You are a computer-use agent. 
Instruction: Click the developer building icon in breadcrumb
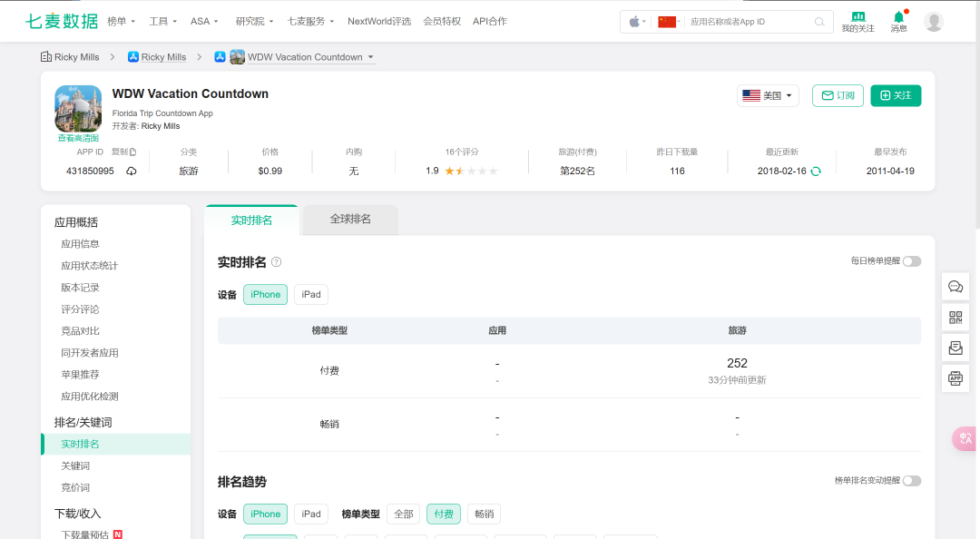[x=45, y=57]
